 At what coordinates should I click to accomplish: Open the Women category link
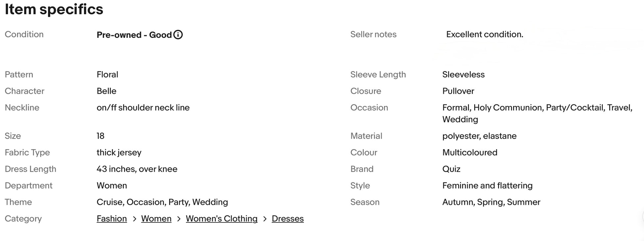click(156, 219)
